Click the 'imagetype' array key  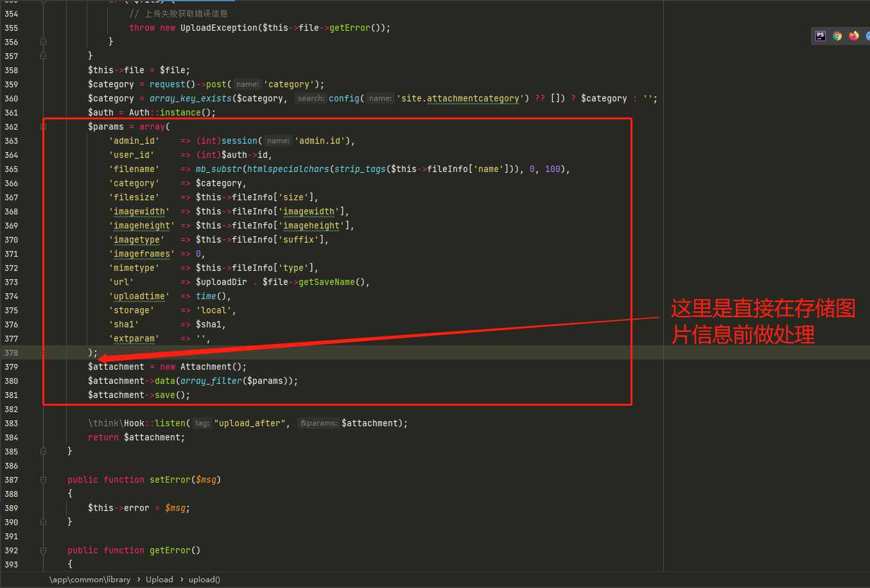click(136, 239)
